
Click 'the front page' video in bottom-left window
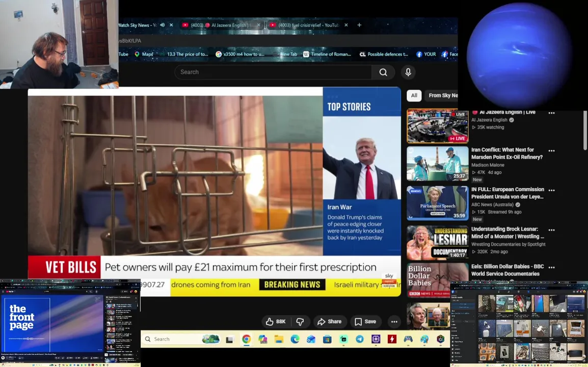click(52, 324)
